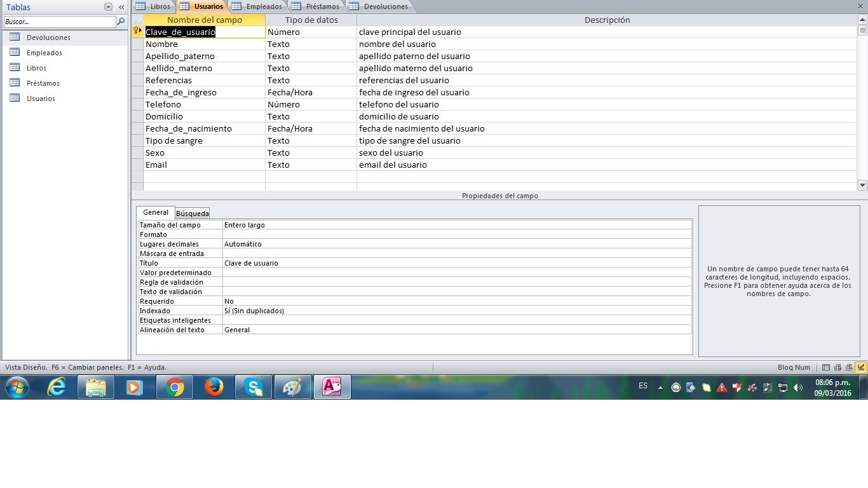Screen dimensions: 868x488
Task: Click the search magnifier in navigation pane
Action: [x=121, y=22]
